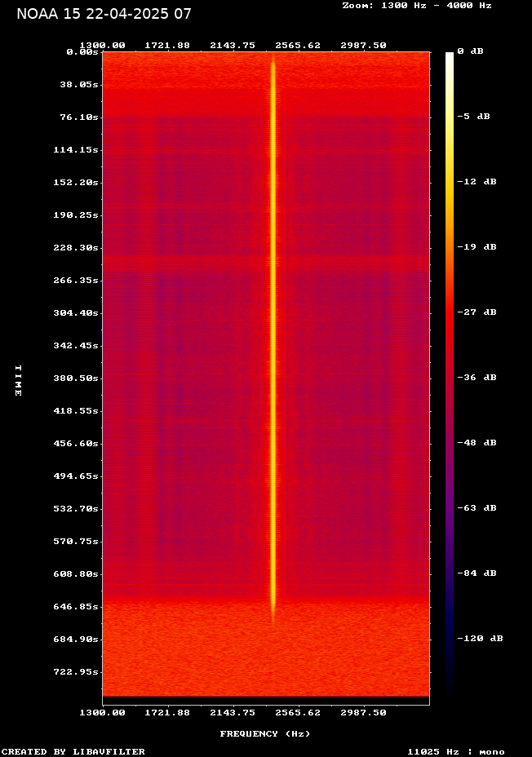Click 1300.00 on the upper frequency axis
532x757 pixels.
(x=102, y=46)
